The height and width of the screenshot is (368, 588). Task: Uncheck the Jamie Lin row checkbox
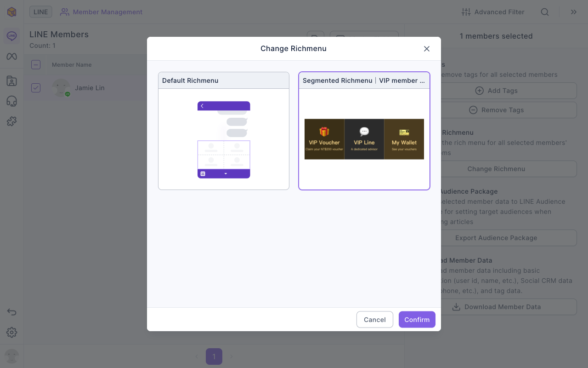[x=36, y=88]
